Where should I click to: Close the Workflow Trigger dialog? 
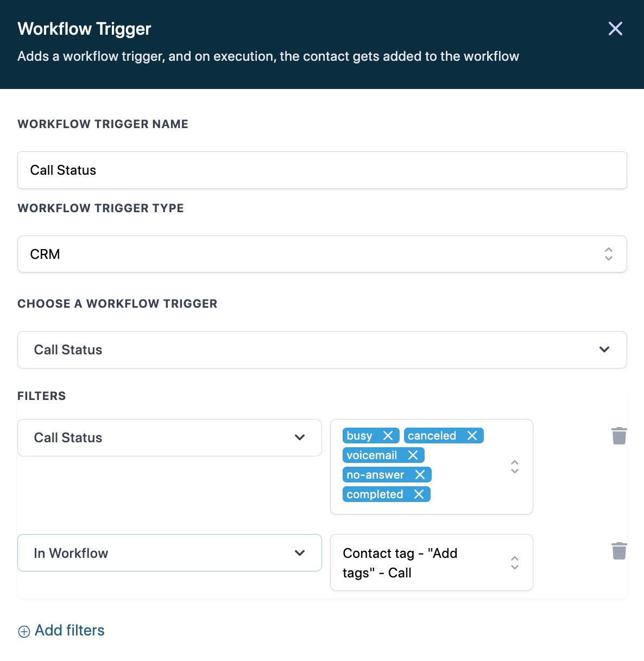(615, 29)
